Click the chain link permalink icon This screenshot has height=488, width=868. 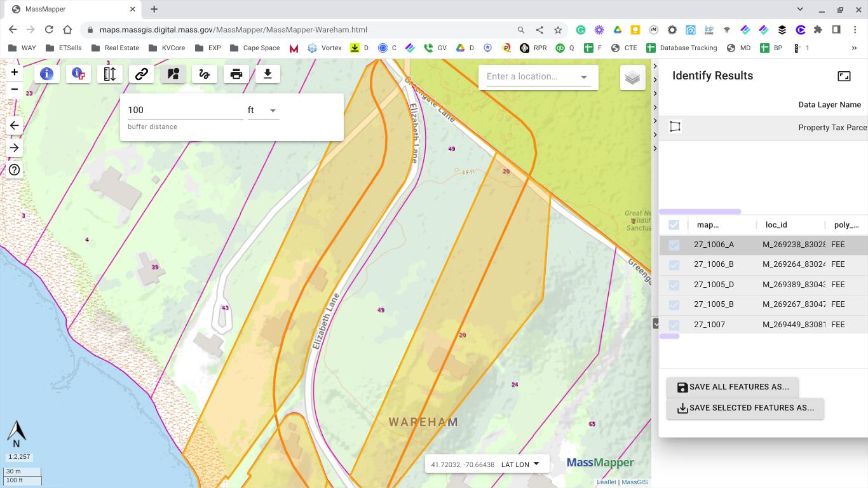(x=141, y=74)
